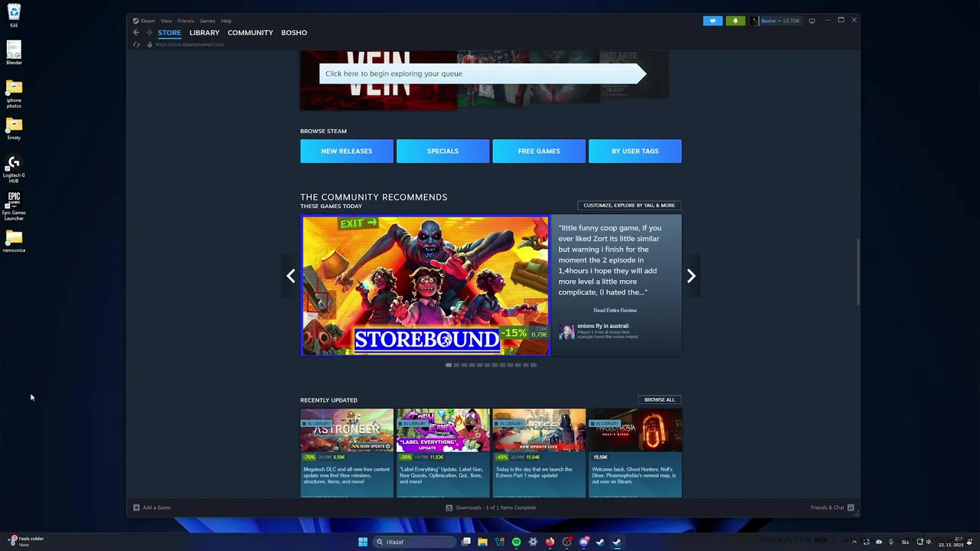The width and height of the screenshot is (980, 551).
Task: Go back with the Steam back arrow
Action: click(136, 32)
